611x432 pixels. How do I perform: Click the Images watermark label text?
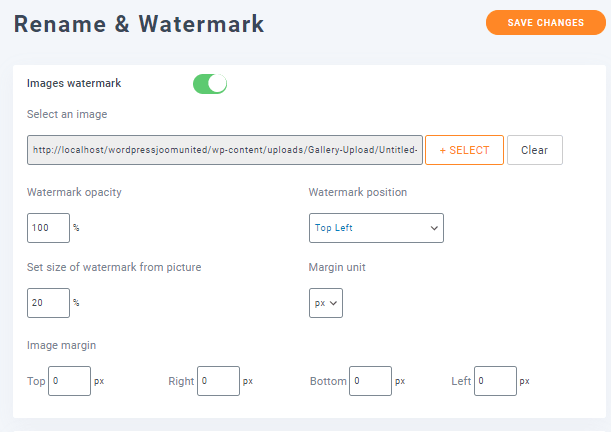[x=74, y=84]
